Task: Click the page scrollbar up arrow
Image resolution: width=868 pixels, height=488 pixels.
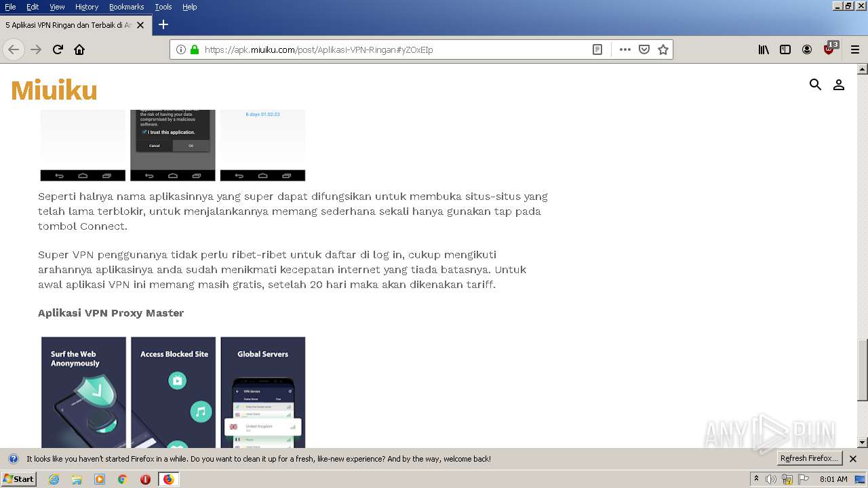Action: 863,69
